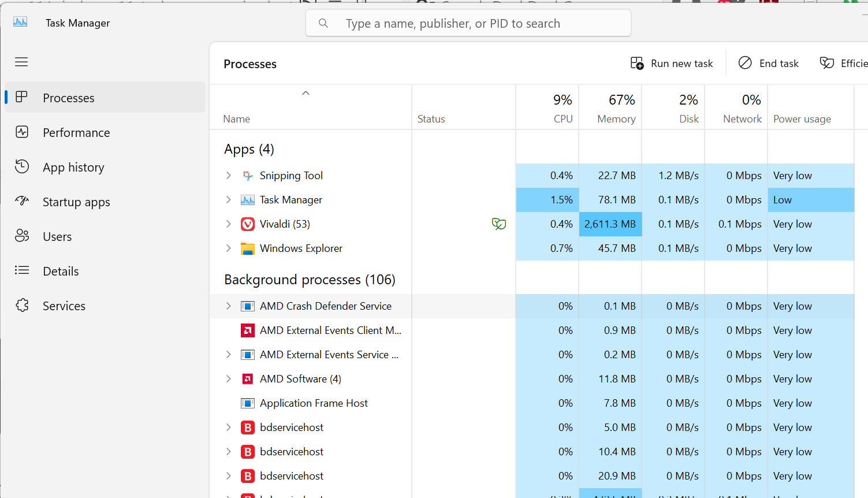Screen dimensions: 868x498
Task: Switch to the Details tab
Action: coord(105,271)
